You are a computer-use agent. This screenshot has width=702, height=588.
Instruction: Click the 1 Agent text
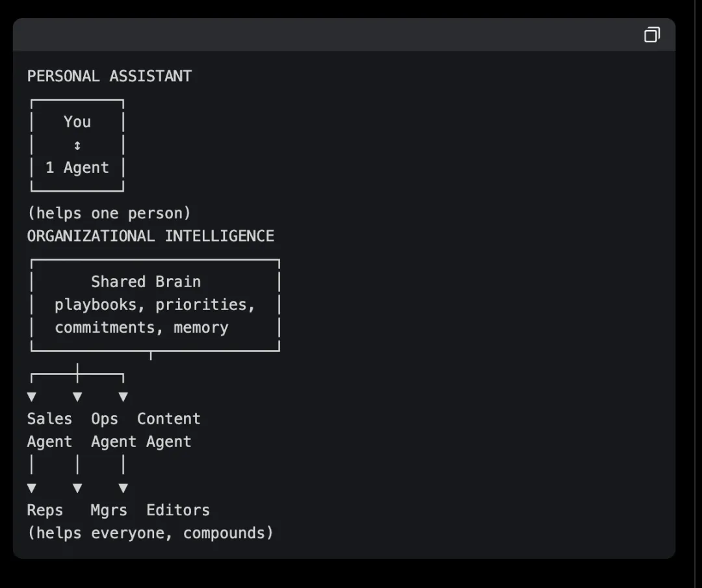coord(77,168)
